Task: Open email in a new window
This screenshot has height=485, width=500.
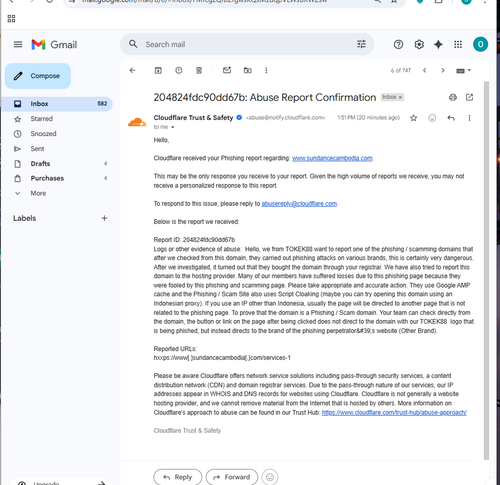Action: 469,97
